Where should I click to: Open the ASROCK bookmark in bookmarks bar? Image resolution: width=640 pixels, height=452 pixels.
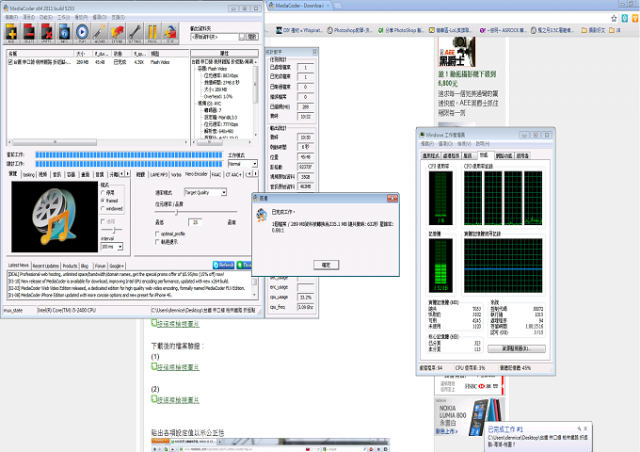(x=503, y=30)
